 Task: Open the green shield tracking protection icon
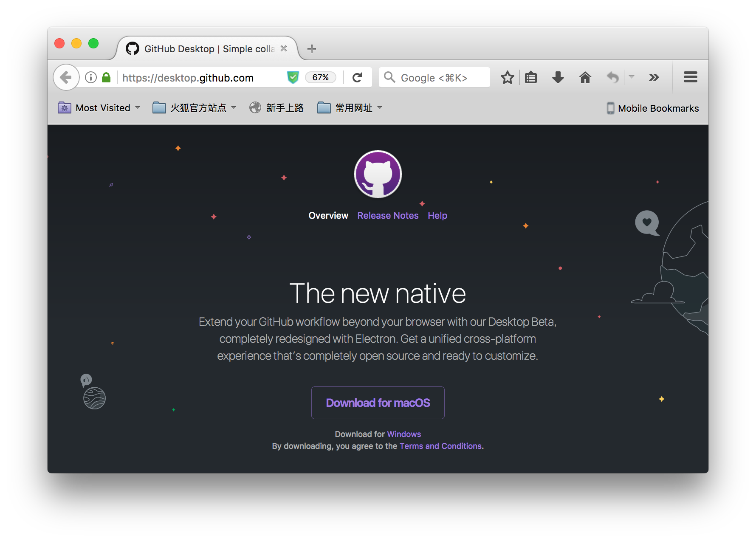(x=293, y=77)
